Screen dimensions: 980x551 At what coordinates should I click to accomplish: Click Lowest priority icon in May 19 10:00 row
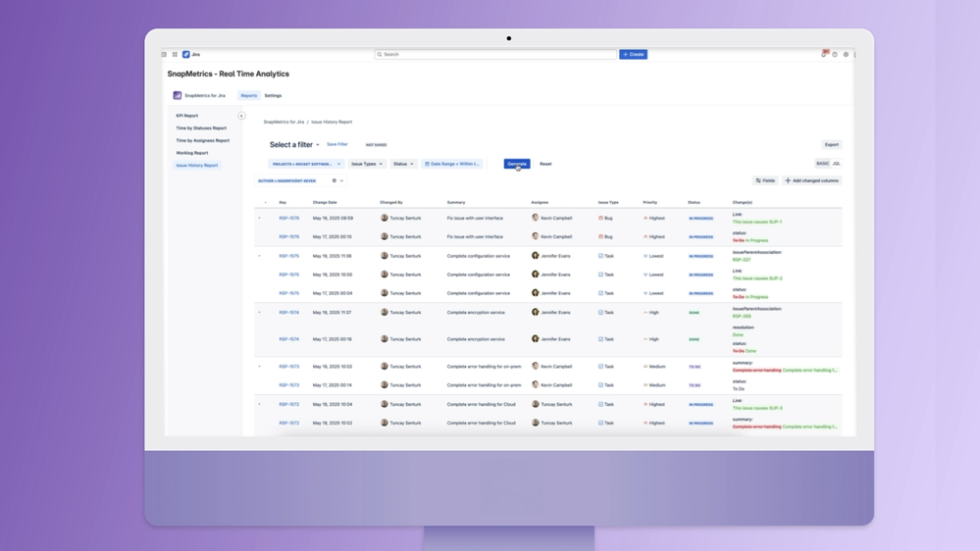tap(645, 275)
